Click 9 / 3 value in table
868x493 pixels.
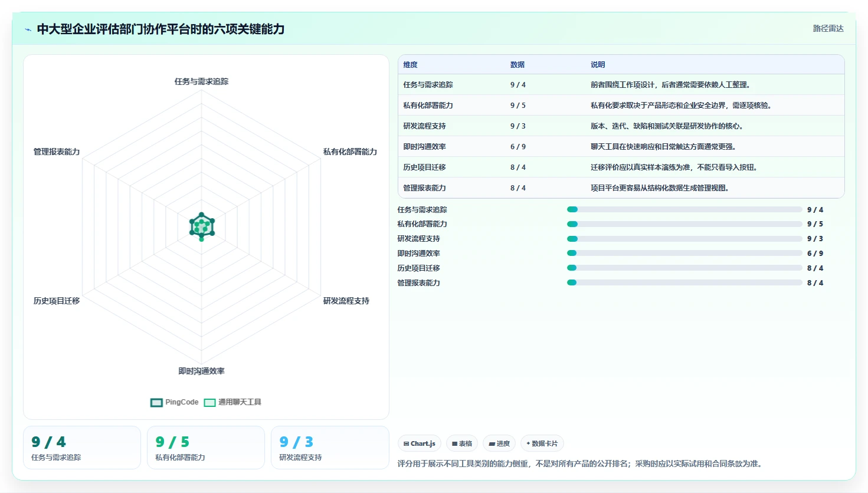[x=518, y=126]
